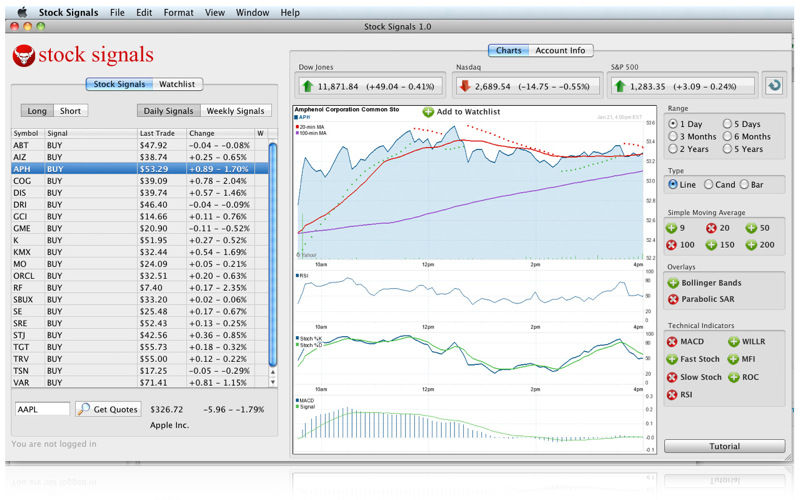
Task: Select the 2 Years range
Action: (673, 148)
